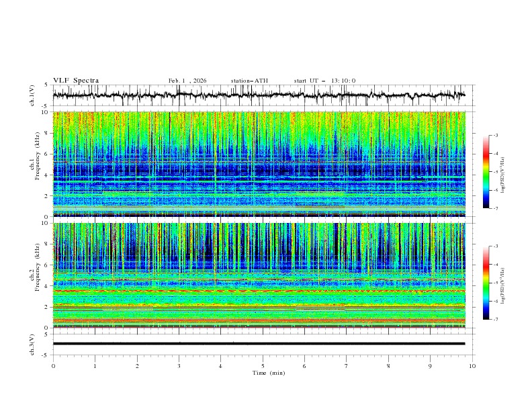Click the ch.3(V) waveform axis label

33,344
